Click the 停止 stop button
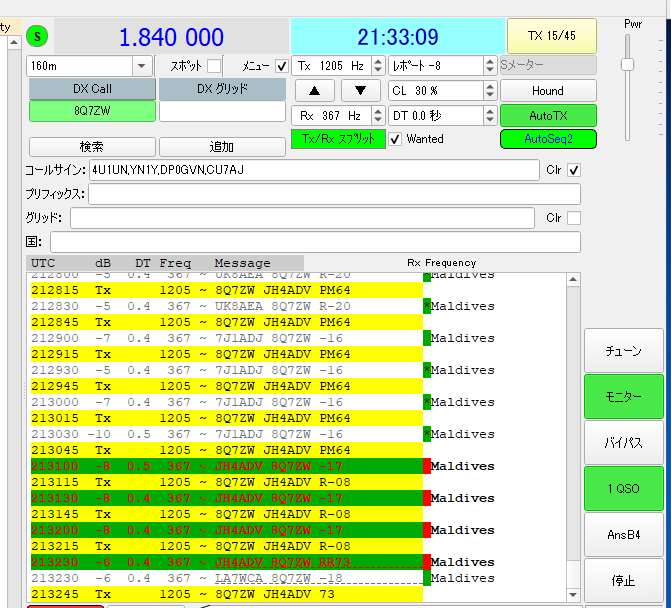 623,580
